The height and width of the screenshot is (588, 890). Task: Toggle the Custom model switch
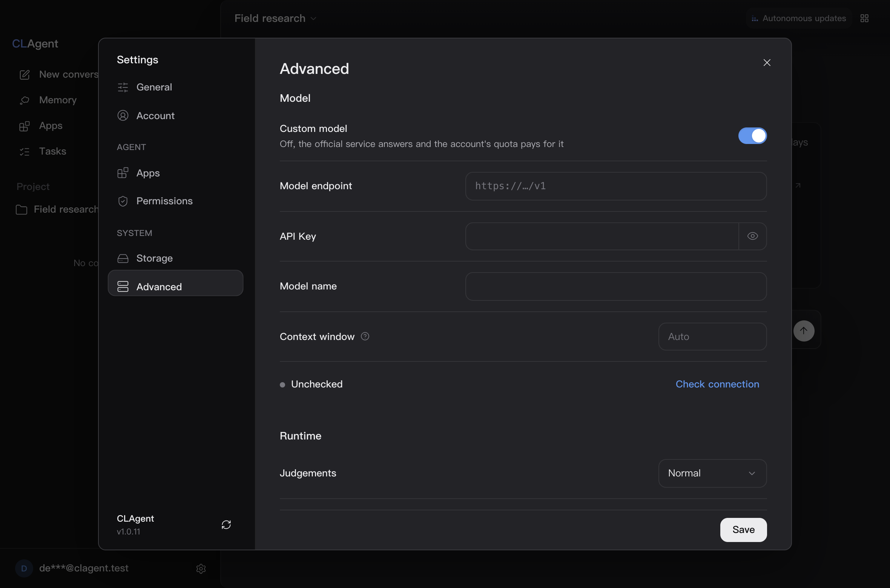tap(752, 136)
